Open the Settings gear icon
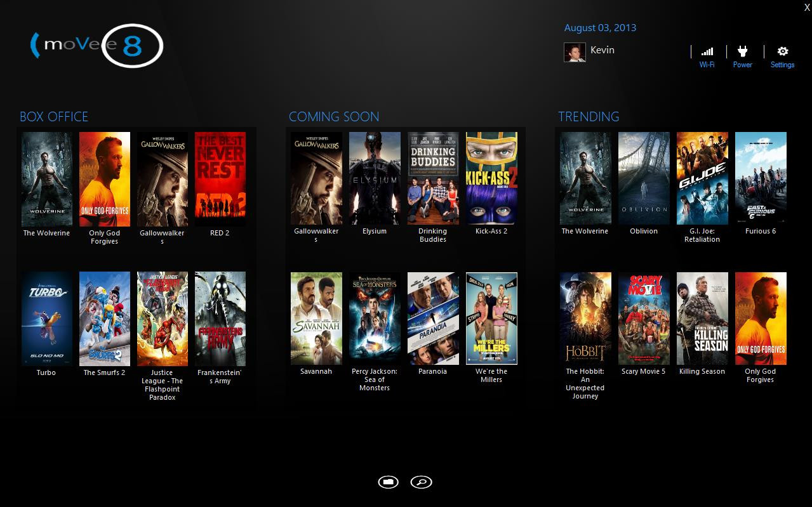 click(x=783, y=51)
